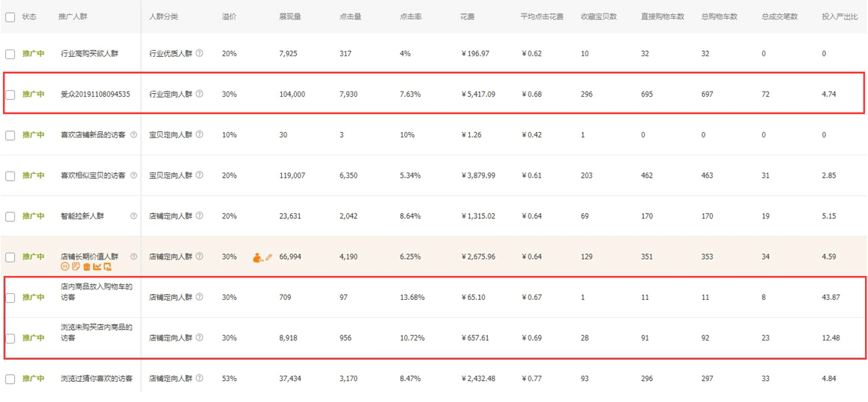Click the trash delete icon under 店铺长期价值人群
Image resolution: width=868 pixels, height=402 pixels.
pyautogui.click(x=86, y=267)
